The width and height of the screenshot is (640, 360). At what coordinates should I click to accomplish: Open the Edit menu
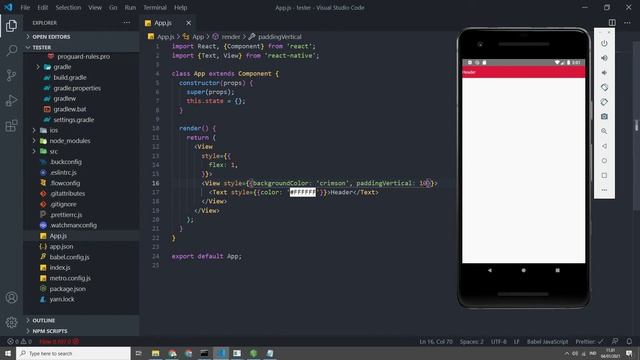click(42, 7)
